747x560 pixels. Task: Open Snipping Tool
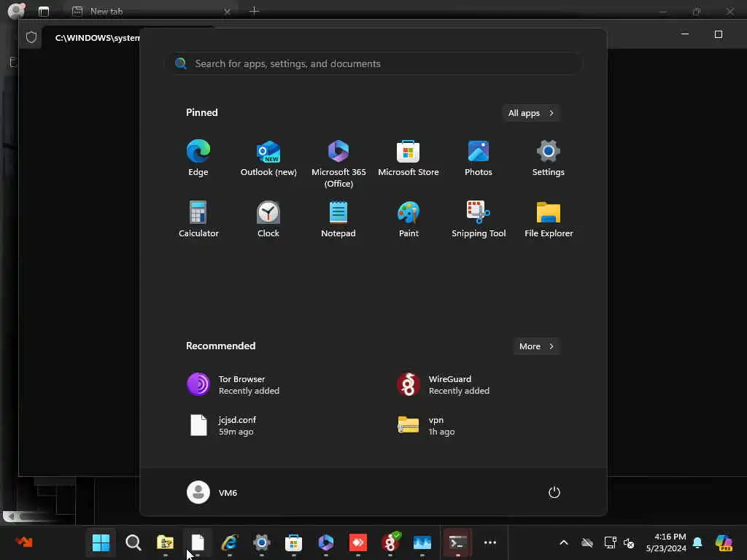479,219
